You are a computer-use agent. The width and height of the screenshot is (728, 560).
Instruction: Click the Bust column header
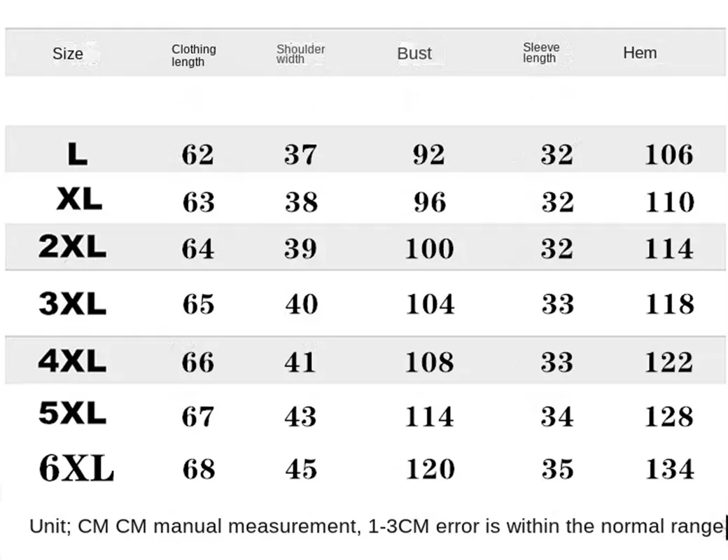[414, 53]
